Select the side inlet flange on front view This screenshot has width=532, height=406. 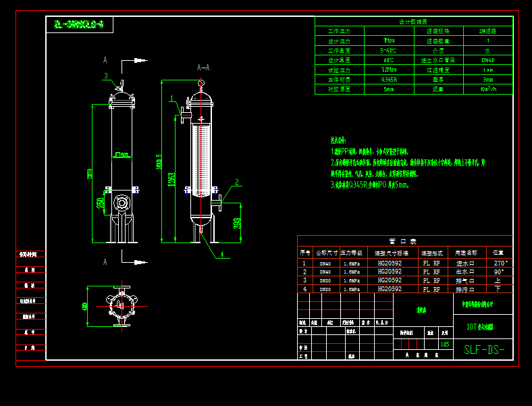(x=122, y=203)
